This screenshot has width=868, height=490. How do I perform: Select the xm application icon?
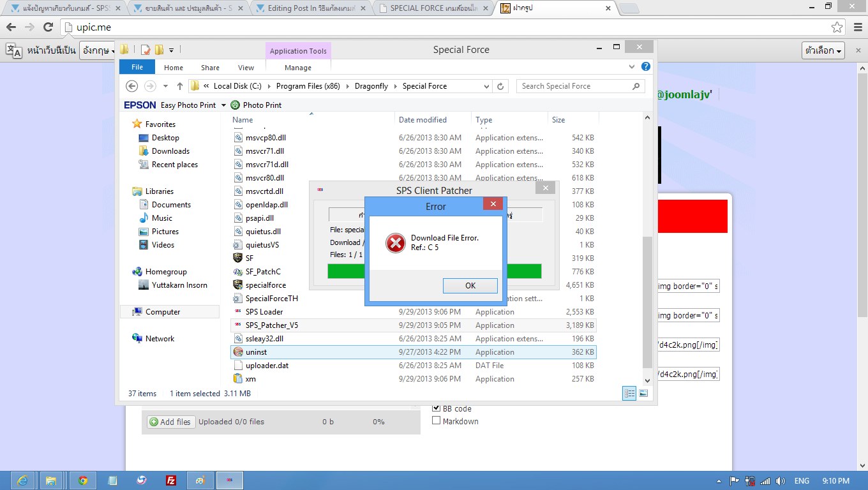coord(238,379)
